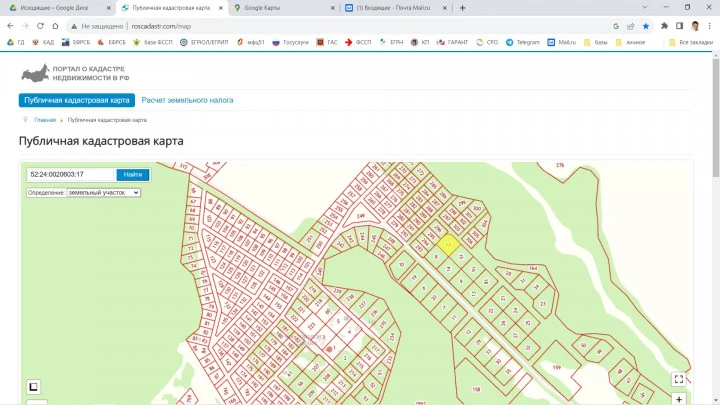Screen dimensions: 720x405
Task: Open the ГД bookmark
Action: pos(16,42)
